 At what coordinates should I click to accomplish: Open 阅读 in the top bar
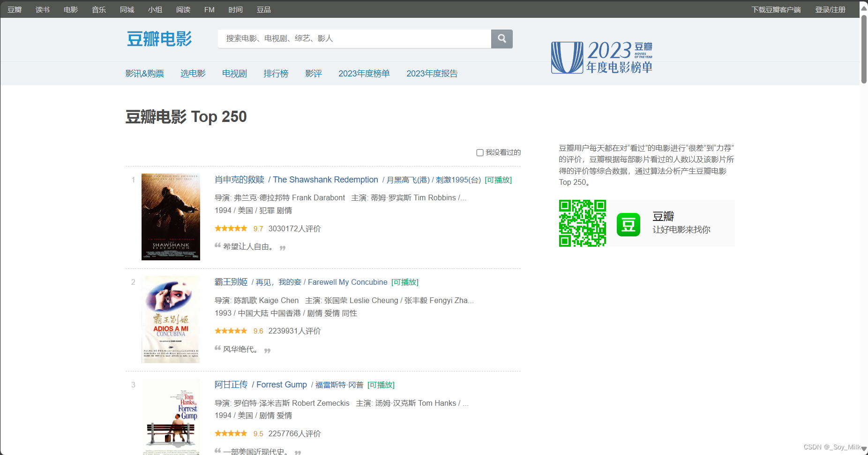click(x=183, y=9)
